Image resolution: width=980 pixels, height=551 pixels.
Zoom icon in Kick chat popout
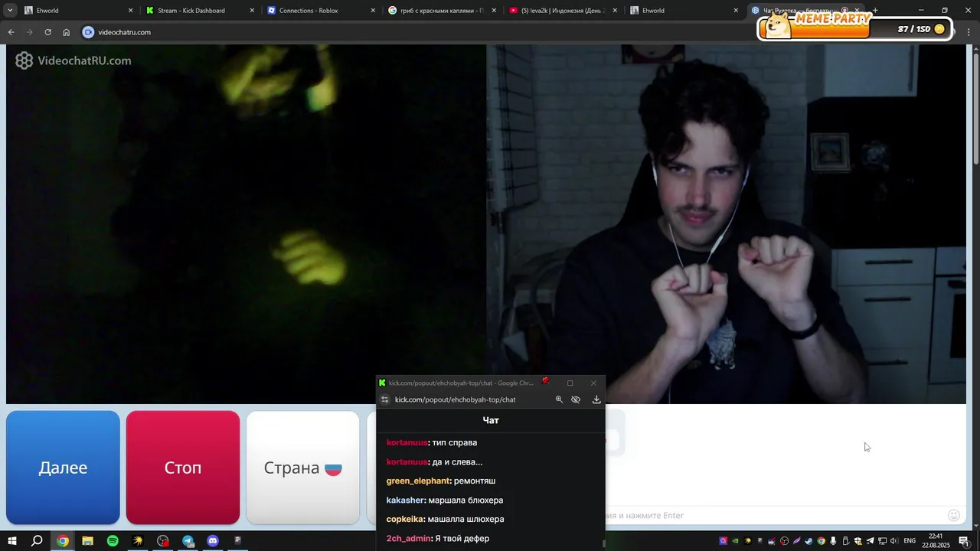point(559,399)
